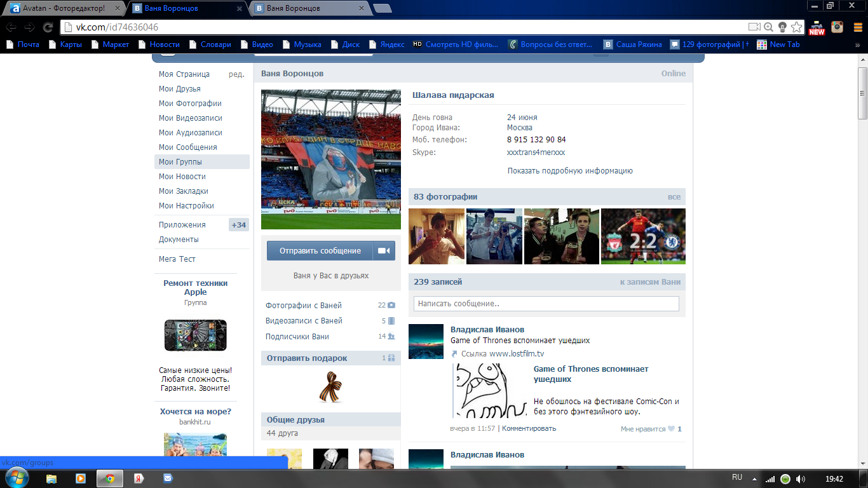Click the ribbon gift image

[330, 388]
